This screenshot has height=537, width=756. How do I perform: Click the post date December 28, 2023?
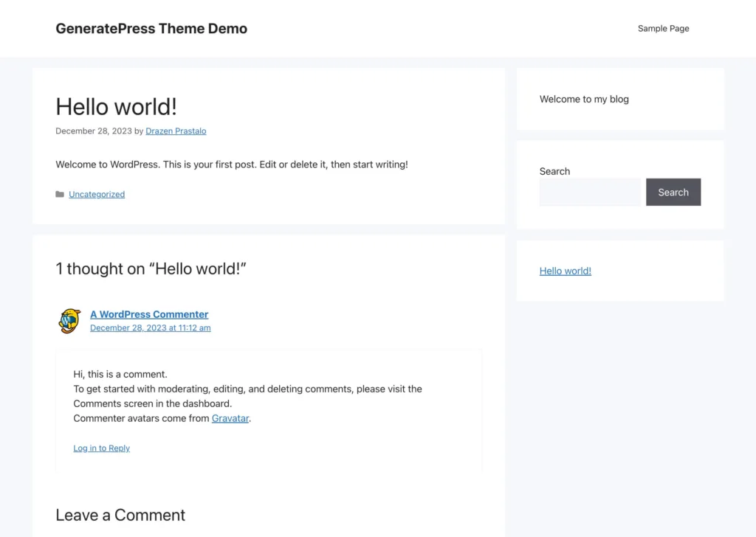(x=93, y=131)
